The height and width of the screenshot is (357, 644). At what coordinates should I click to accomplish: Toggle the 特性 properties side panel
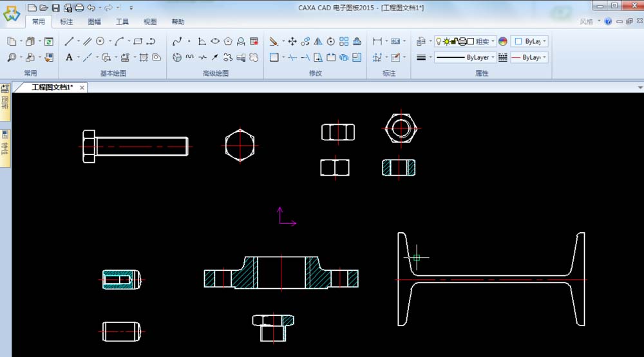coord(5,147)
